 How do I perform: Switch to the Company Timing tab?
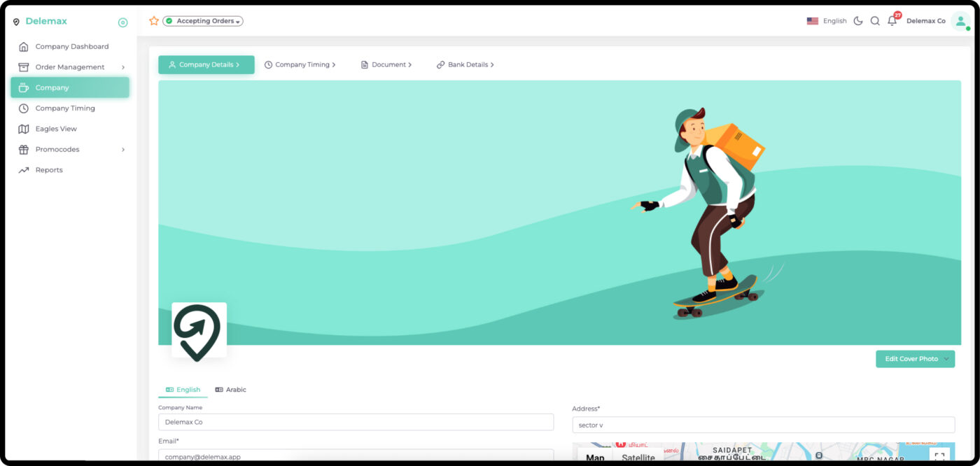pyautogui.click(x=300, y=64)
